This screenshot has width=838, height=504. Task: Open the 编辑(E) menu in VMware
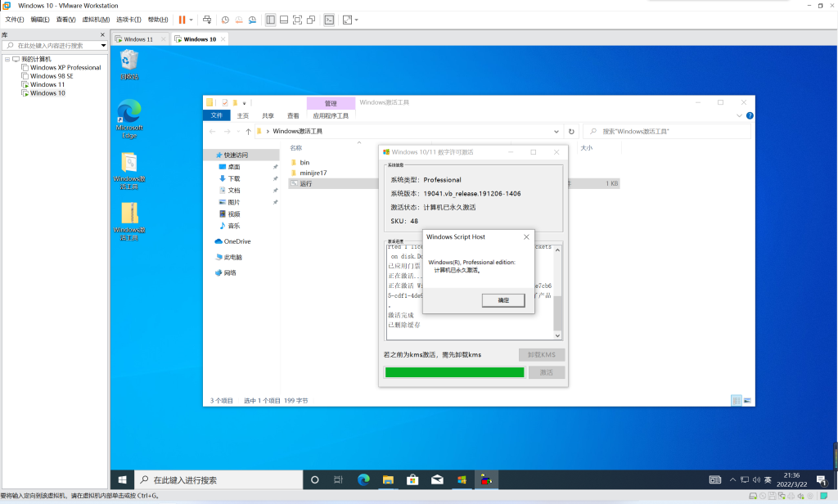[40, 20]
